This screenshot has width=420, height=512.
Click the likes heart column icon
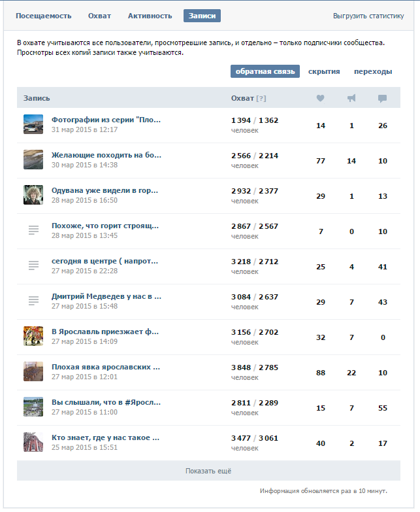pyautogui.click(x=320, y=98)
